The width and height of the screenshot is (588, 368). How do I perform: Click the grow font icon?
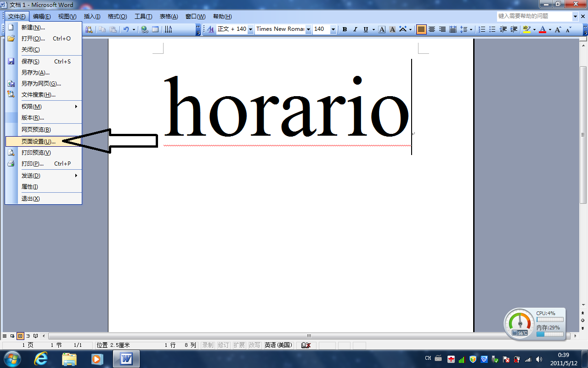tap(558, 29)
